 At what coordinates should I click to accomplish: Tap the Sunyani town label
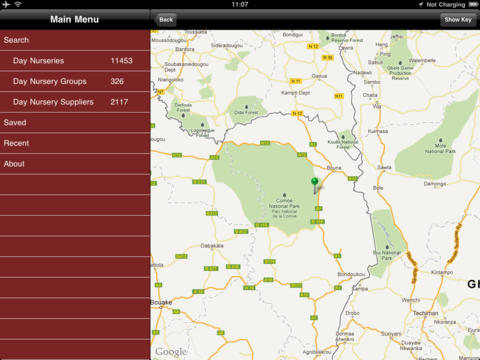point(391,333)
